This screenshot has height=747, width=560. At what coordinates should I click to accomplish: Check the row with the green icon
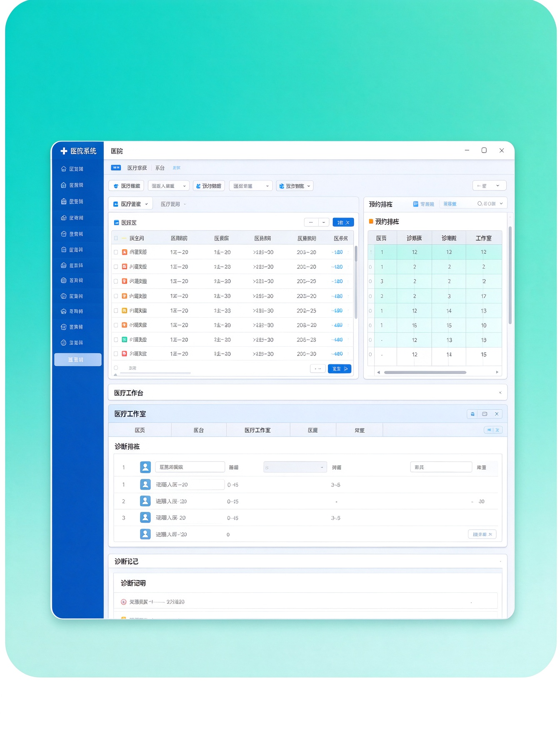(116, 339)
